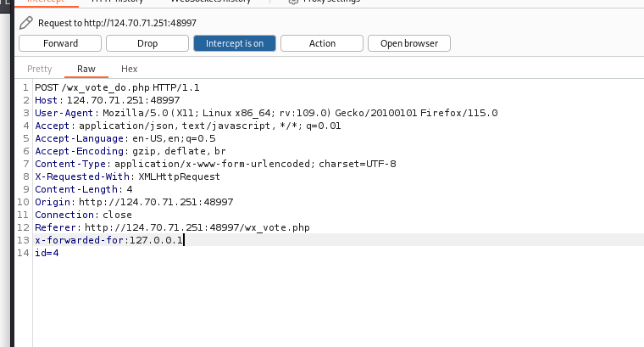Toggle the 'Intercept is on' button off

pos(234,43)
